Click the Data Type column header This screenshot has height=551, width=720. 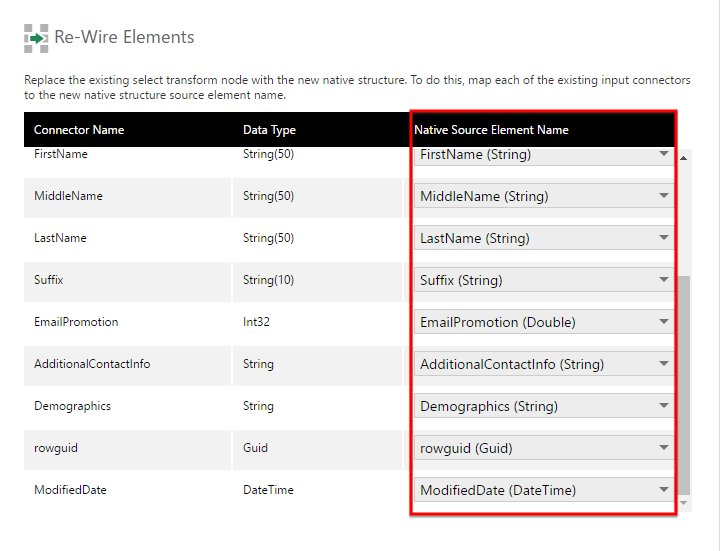[x=269, y=130]
